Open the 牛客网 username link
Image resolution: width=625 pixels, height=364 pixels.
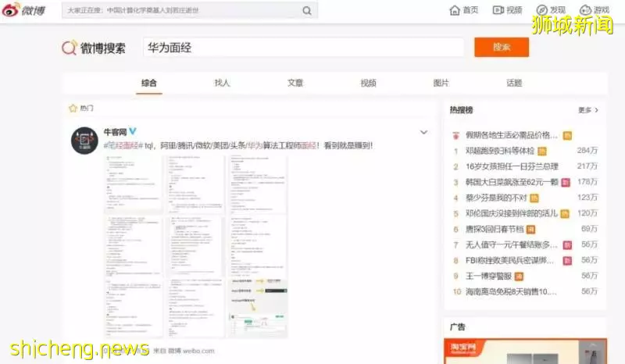(115, 131)
